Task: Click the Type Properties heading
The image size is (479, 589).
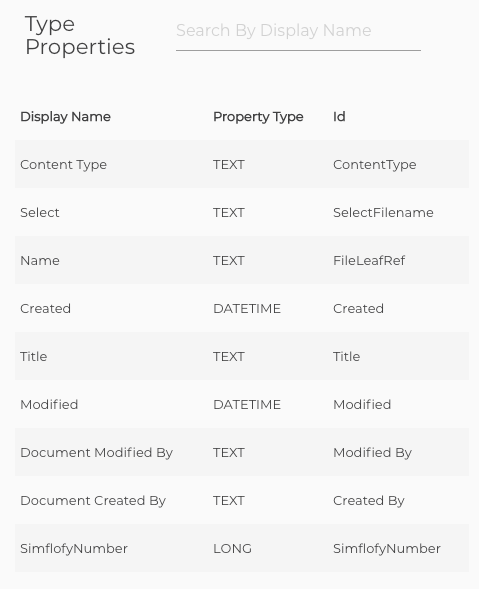Action: [80, 36]
